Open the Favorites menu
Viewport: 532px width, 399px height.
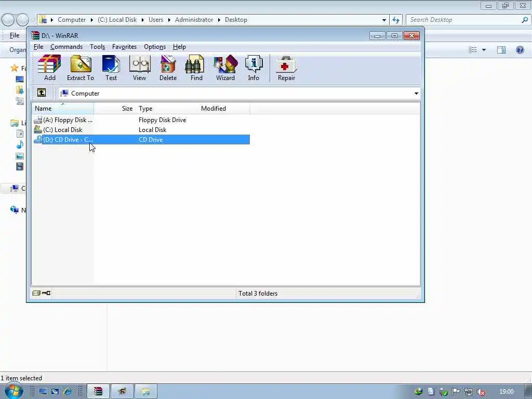124,47
